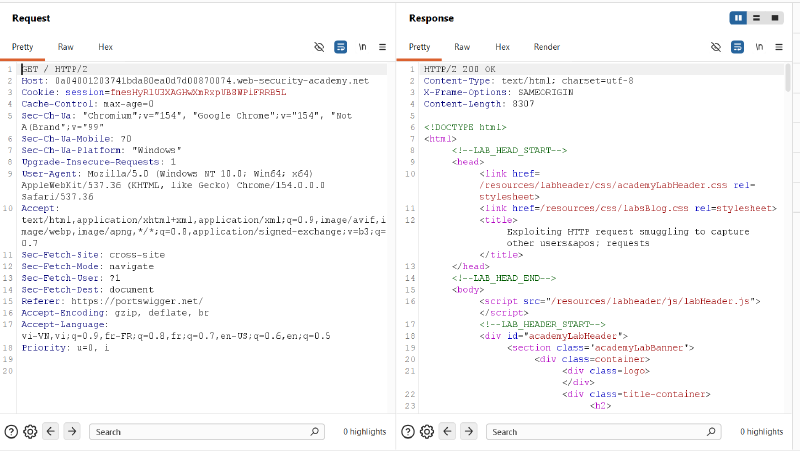Click the Sec-Fetch-Site cross-site line
800x451 pixels.
(x=93, y=255)
